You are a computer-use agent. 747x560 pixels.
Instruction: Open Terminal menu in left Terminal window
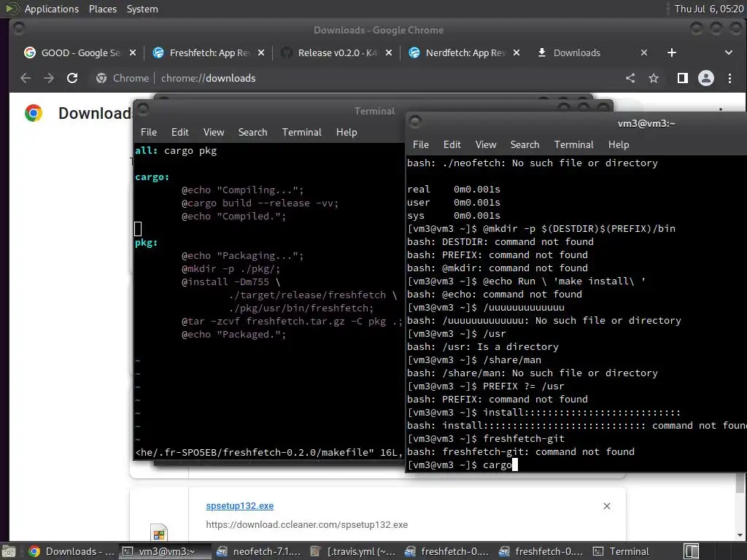point(301,133)
